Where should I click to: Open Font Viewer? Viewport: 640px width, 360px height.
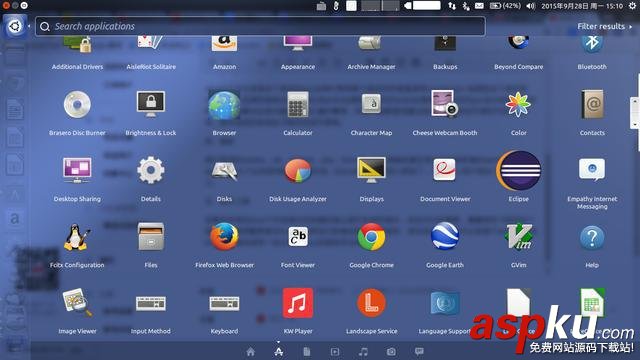(x=298, y=236)
